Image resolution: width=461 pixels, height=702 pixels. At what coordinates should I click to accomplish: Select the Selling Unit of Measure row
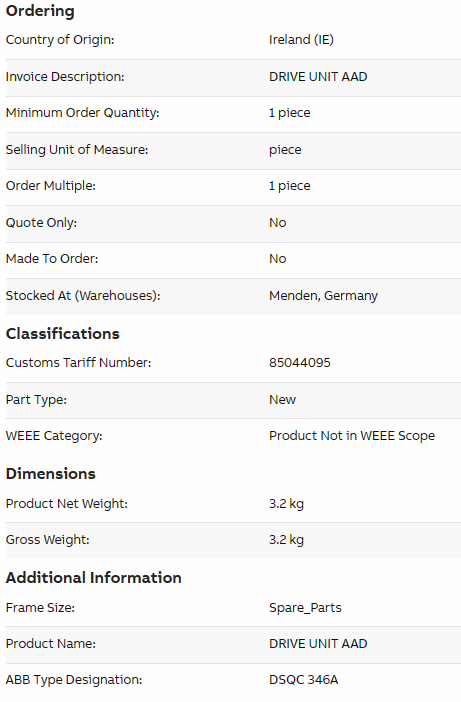[233, 150]
